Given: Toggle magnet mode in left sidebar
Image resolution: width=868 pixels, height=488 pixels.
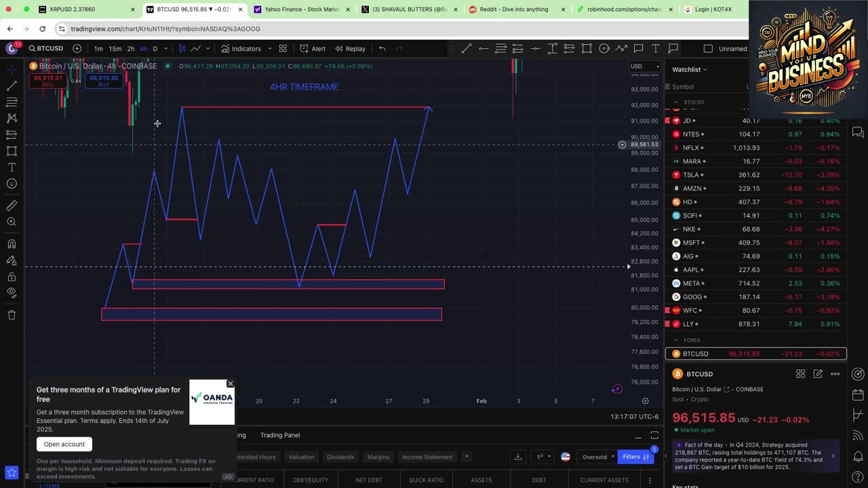Looking at the screenshot, I should (x=12, y=244).
